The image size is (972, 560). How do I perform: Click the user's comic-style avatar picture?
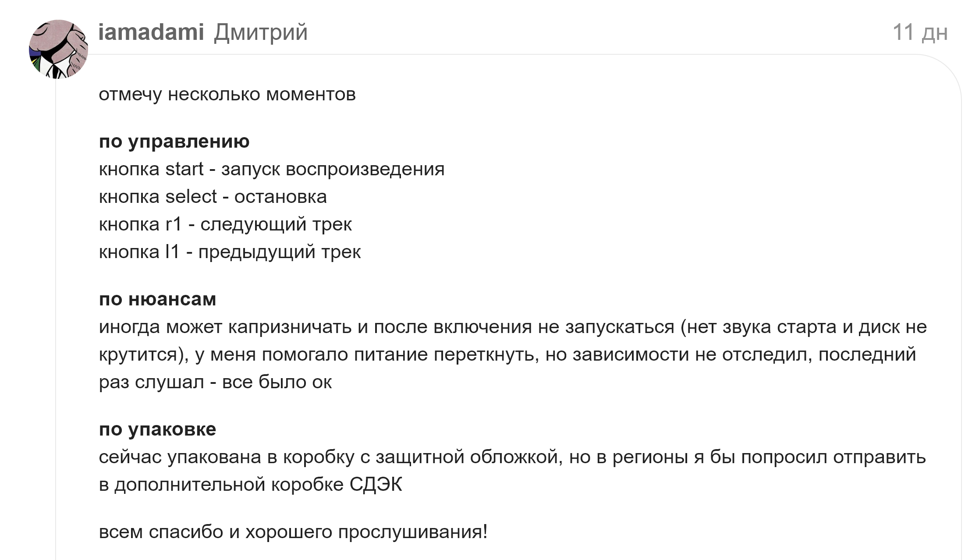(x=58, y=49)
